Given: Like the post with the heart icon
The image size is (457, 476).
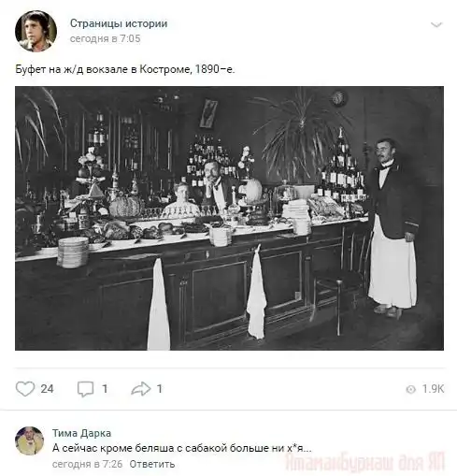Looking at the screenshot, I should [x=25, y=389].
